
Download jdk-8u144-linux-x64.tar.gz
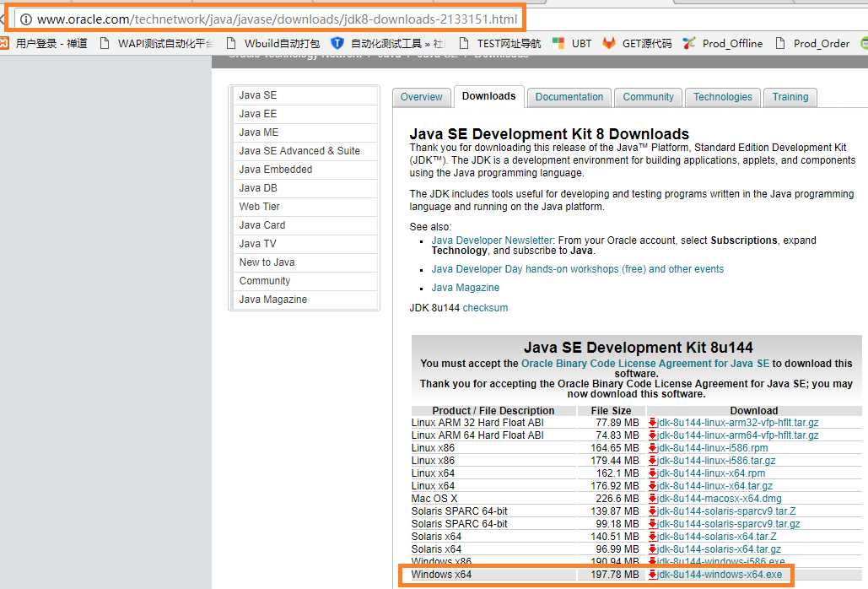point(714,486)
